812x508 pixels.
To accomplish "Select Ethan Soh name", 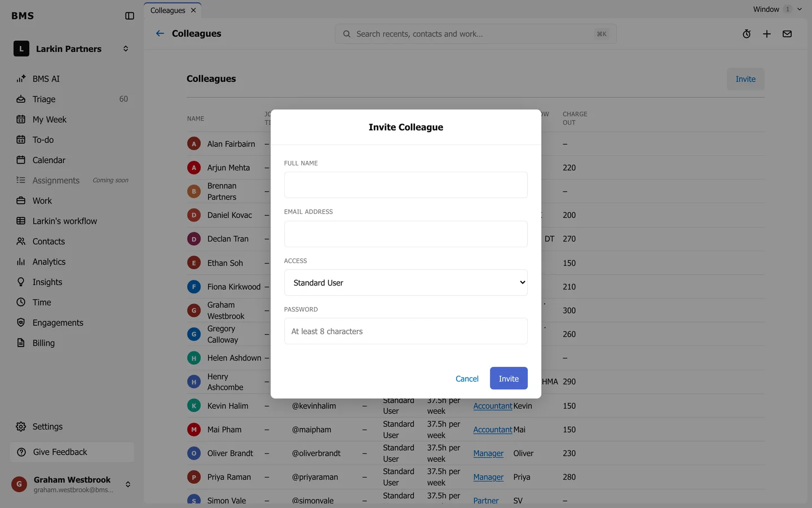I will (225, 263).
